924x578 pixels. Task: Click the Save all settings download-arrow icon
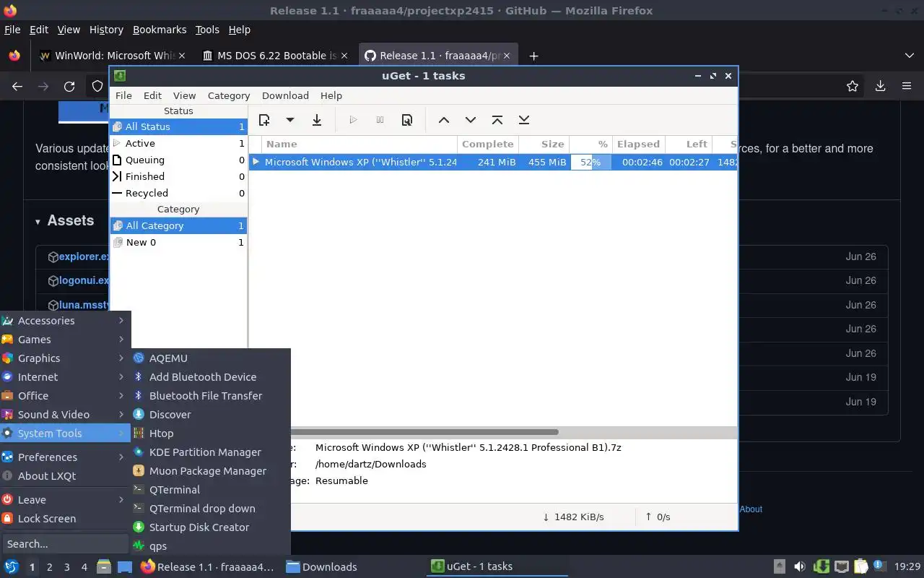(x=317, y=120)
